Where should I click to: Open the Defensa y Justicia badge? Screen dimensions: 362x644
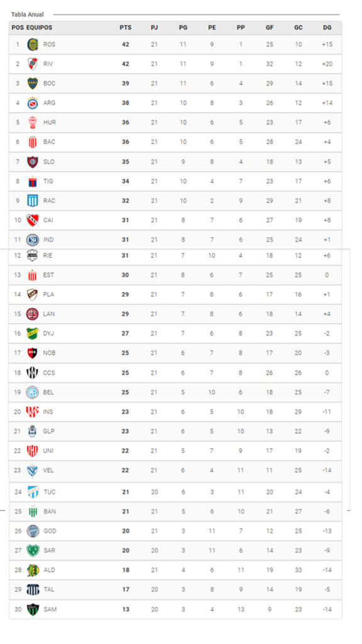tap(33, 333)
